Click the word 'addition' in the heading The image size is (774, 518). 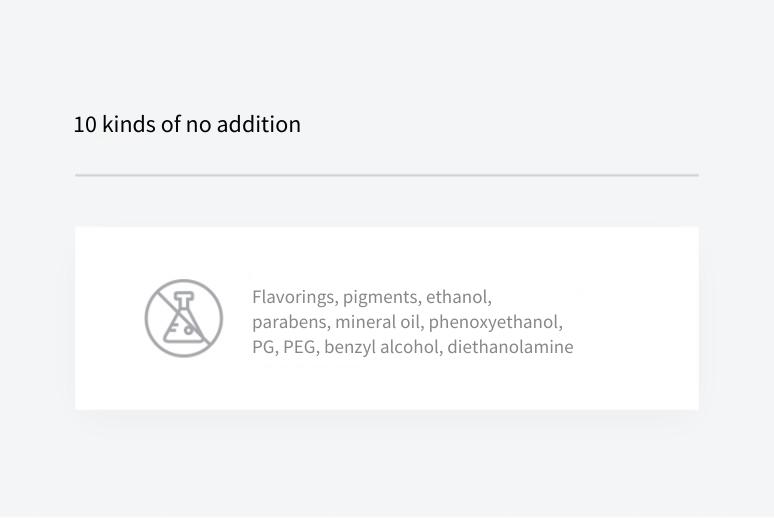[259, 124]
